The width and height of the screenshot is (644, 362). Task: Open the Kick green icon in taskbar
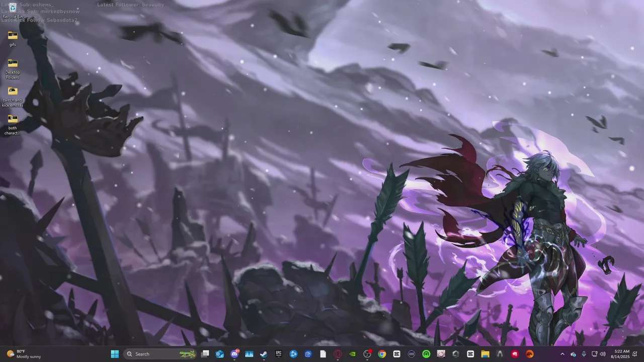426,354
